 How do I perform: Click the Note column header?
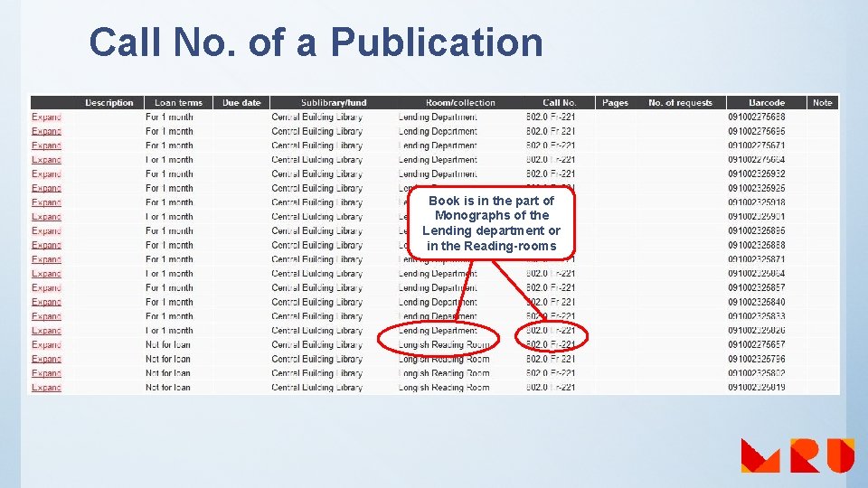click(823, 103)
